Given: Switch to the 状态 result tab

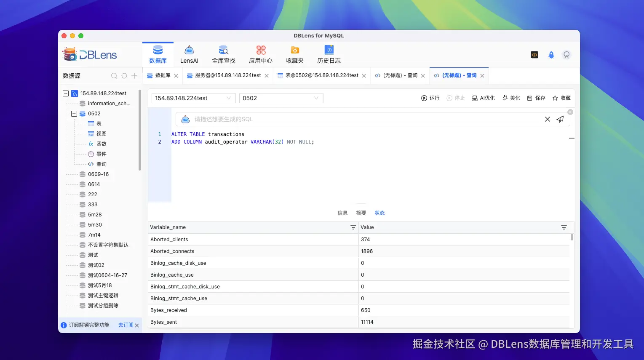Looking at the screenshot, I should point(379,213).
